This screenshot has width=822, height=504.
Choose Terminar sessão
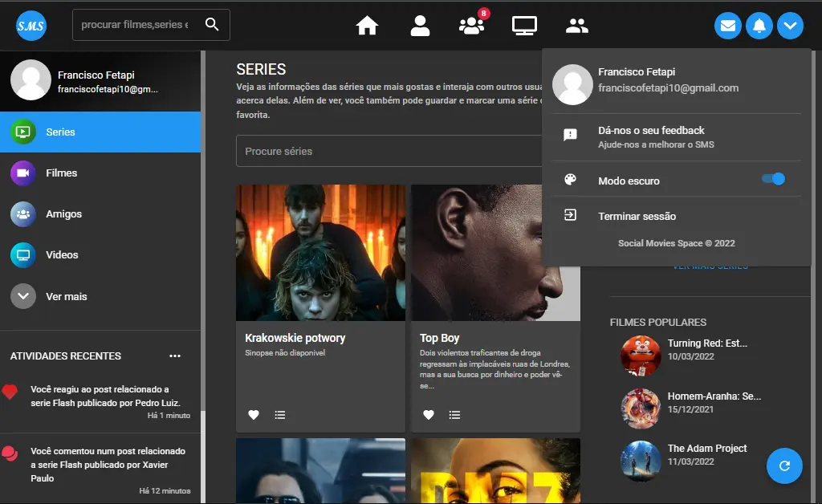point(676,216)
